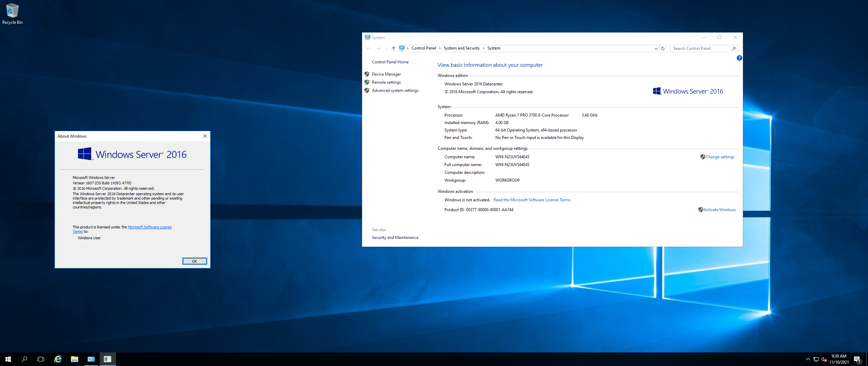The width and height of the screenshot is (868, 366).
Task: Click the shield beside Advanced system settings
Action: (x=367, y=90)
